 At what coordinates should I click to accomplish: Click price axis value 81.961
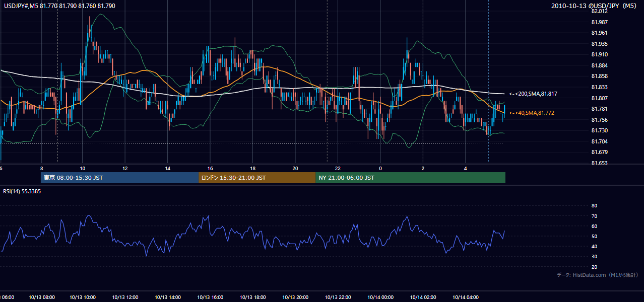tap(599, 33)
